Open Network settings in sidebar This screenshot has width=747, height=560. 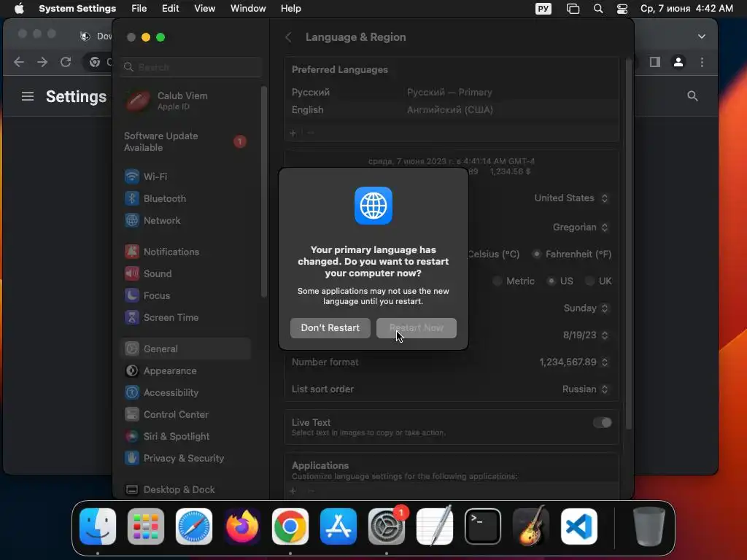[x=186, y=220]
